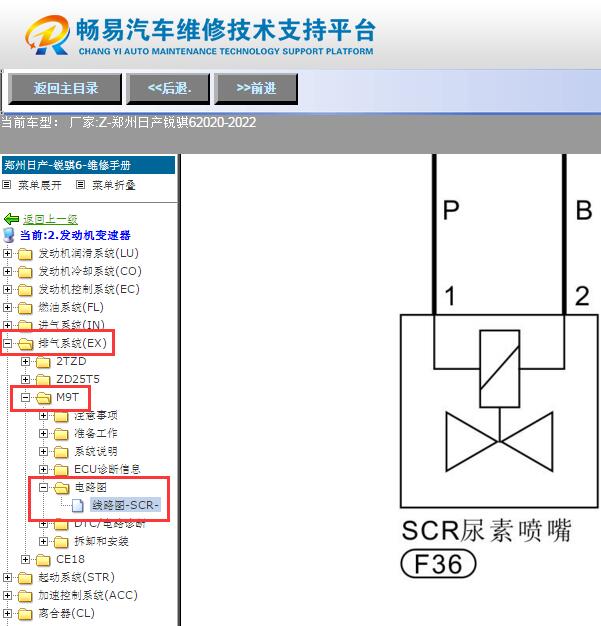This screenshot has height=626, width=601.
Task: Expand the 离合器(CL) node
Action: tap(7, 613)
